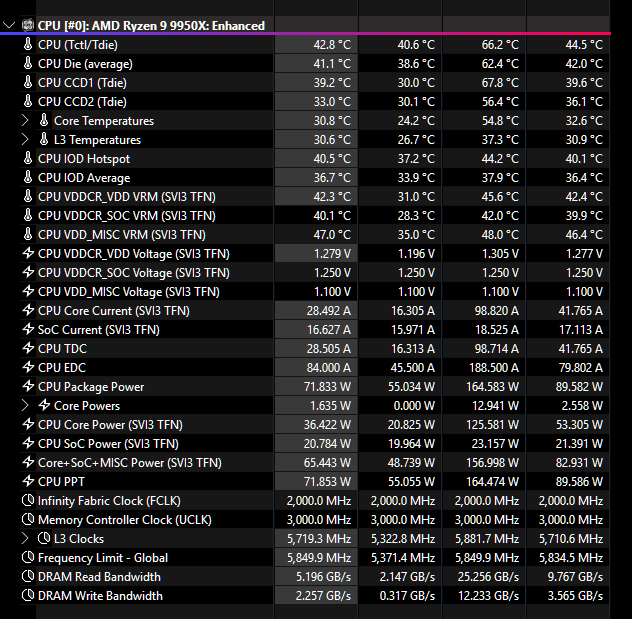Viewport: 632px width, 619px height.
Task: Click thermometer icon next to L3 Temperatures
Action: pos(44,139)
